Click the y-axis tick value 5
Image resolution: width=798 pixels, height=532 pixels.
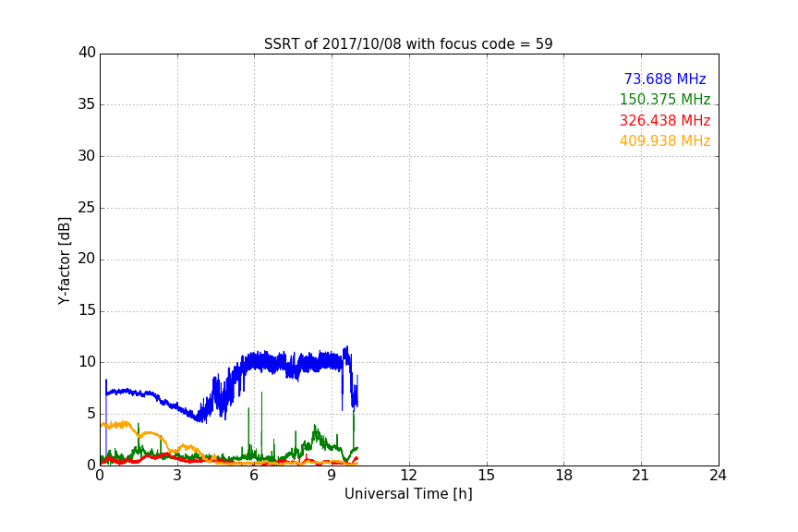(x=91, y=414)
